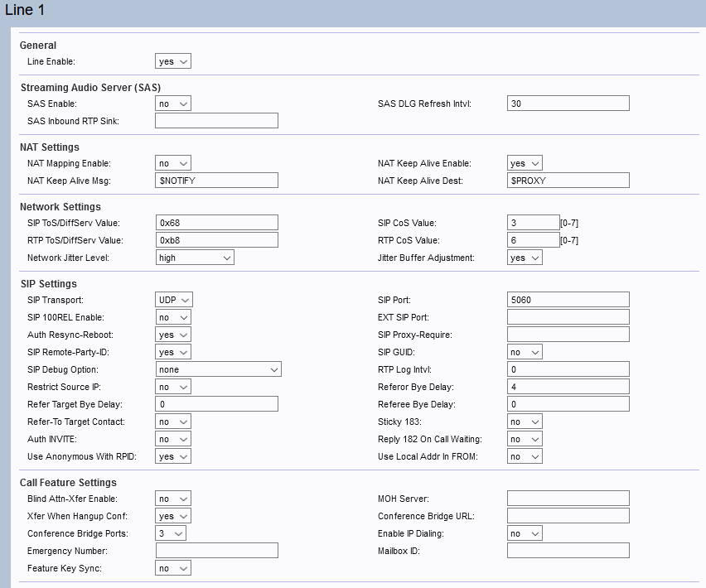706x588 pixels.
Task: Open the SIP Debug Option dropdown
Action: (218, 369)
